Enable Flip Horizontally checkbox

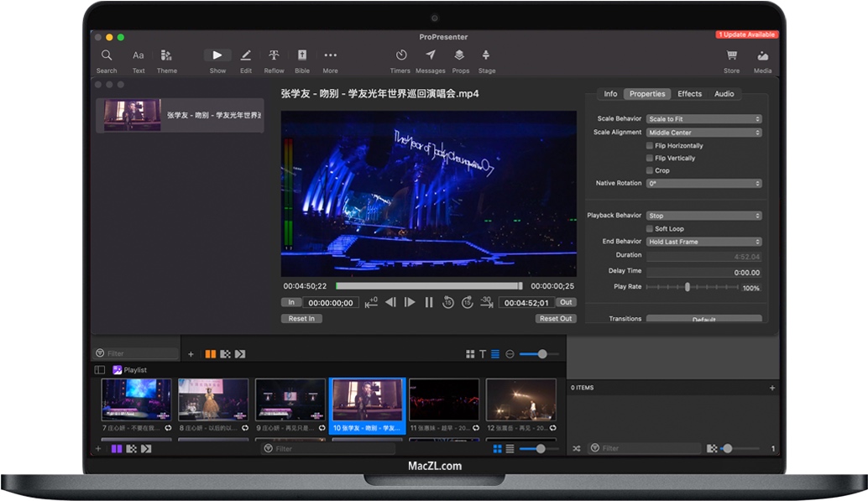pyautogui.click(x=650, y=145)
